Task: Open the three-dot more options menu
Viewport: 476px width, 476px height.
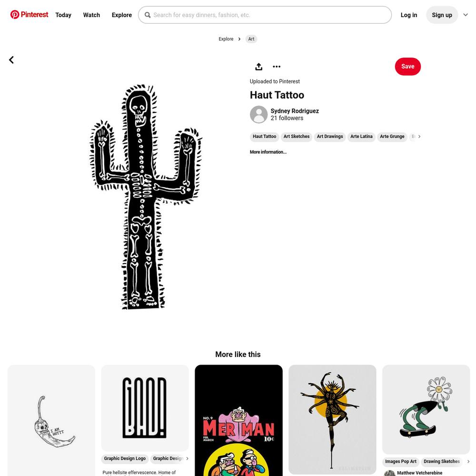Action: (277, 67)
